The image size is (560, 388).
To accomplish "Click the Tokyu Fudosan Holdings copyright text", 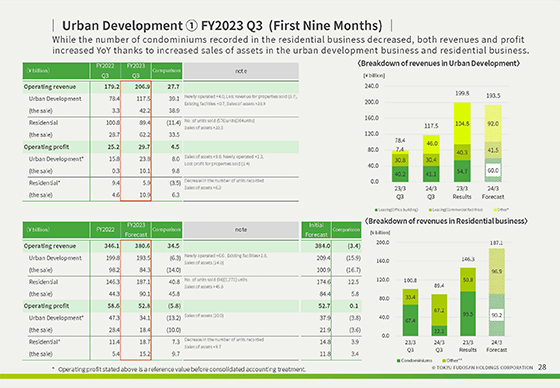I will point(482,367).
